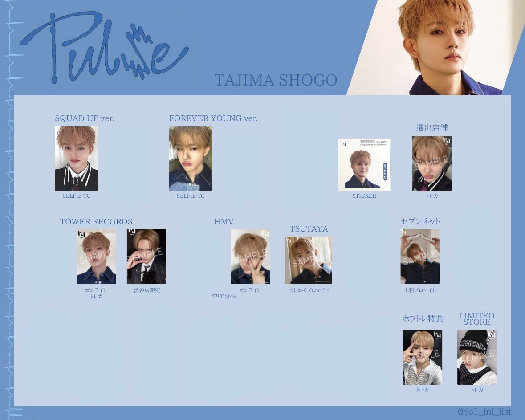Click the TOWER RECORDS online trading card
Screen dimensions: 525x420
click(96, 257)
